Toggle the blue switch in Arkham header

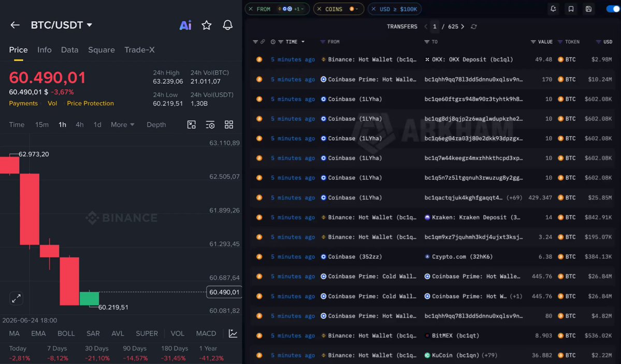coord(613,9)
